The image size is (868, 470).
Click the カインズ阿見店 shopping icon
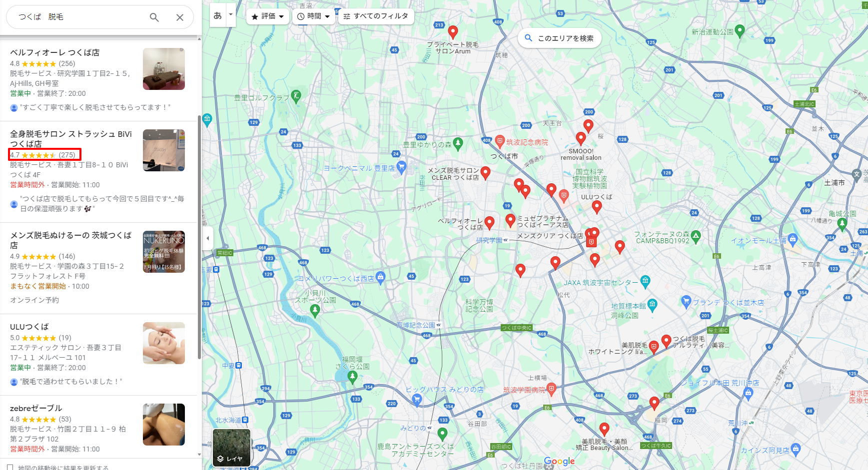click(x=796, y=449)
